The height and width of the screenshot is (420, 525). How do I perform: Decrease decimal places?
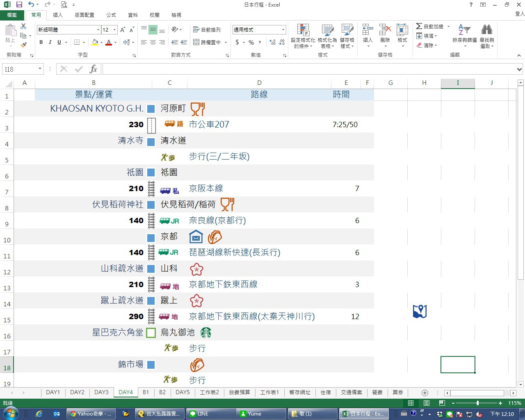point(282,42)
